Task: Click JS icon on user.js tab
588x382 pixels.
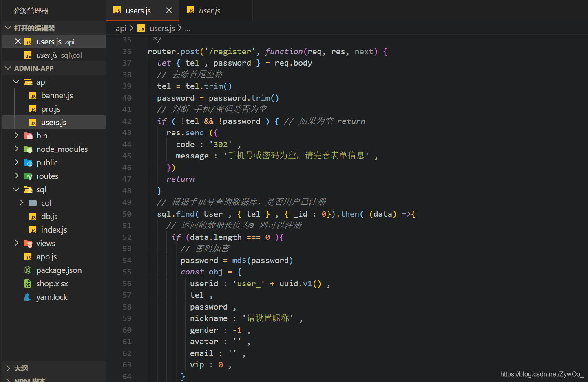Action: [x=190, y=11]
